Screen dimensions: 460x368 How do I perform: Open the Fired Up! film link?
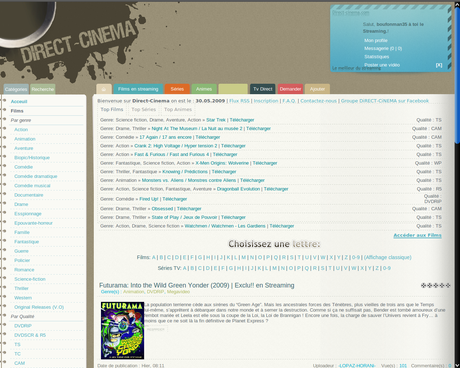click(149, 199)
